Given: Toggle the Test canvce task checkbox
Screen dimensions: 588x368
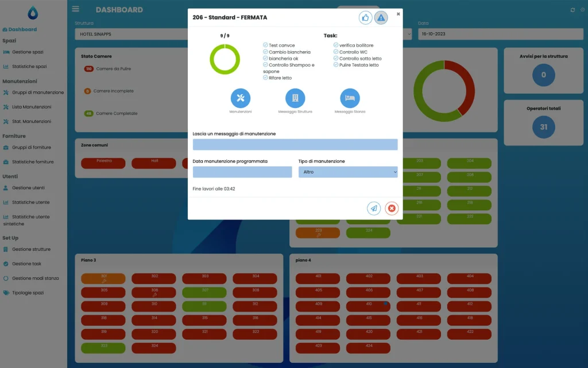Looking at the screenshot, I should tap(265, 45).
